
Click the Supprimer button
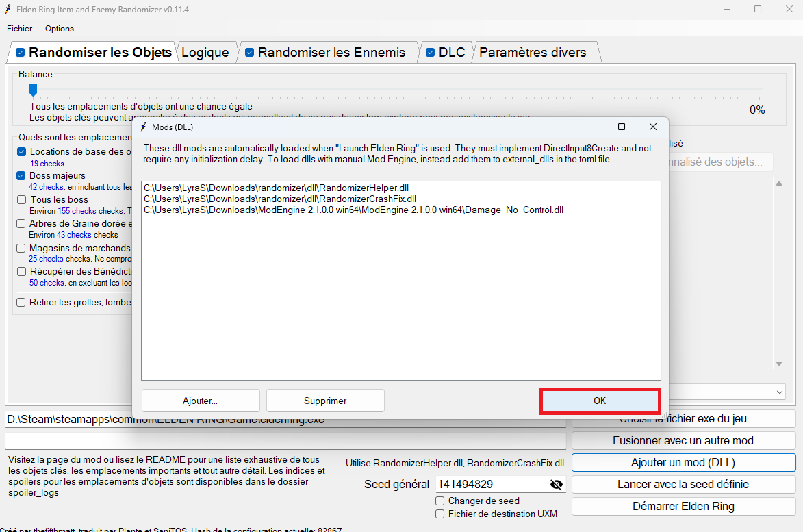[325, 401]
